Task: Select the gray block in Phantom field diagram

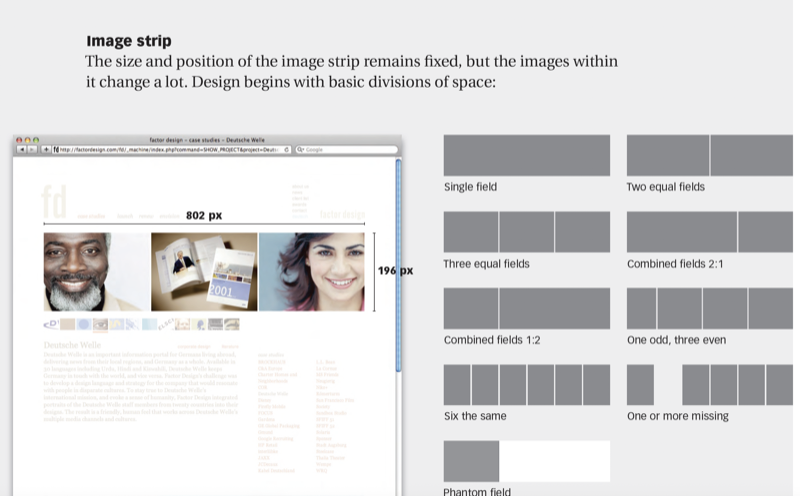Action: click(x=471, y=461)
